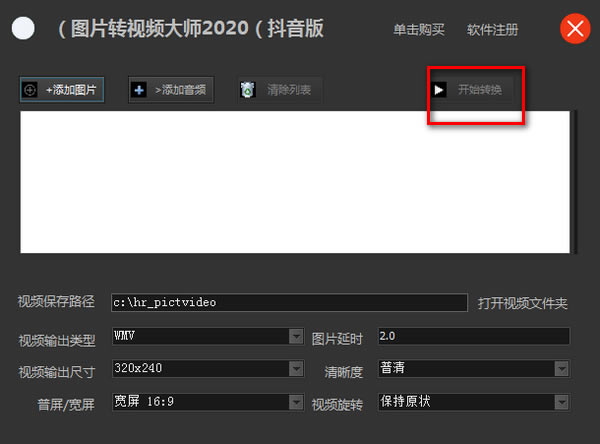
Task: Expand the 清晰度 普清 dropdown arrow
Action: [x=562, y=369]
